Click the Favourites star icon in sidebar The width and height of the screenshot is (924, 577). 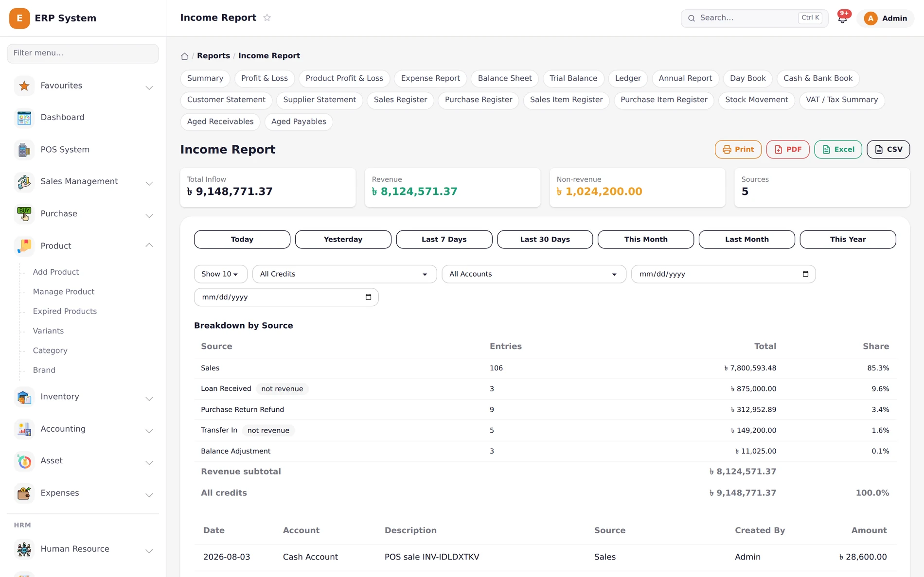pyautogui.click(x=24, y=86)
